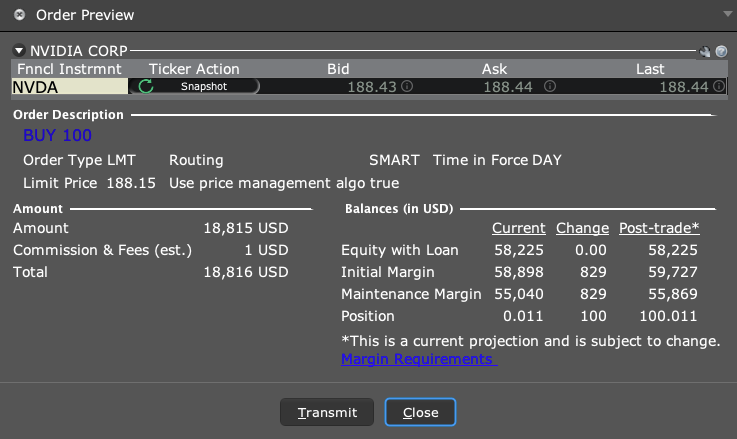Viewport: 737px width, 439px height.
Task: Click the Time in Force DAY text
Action: 497,160
